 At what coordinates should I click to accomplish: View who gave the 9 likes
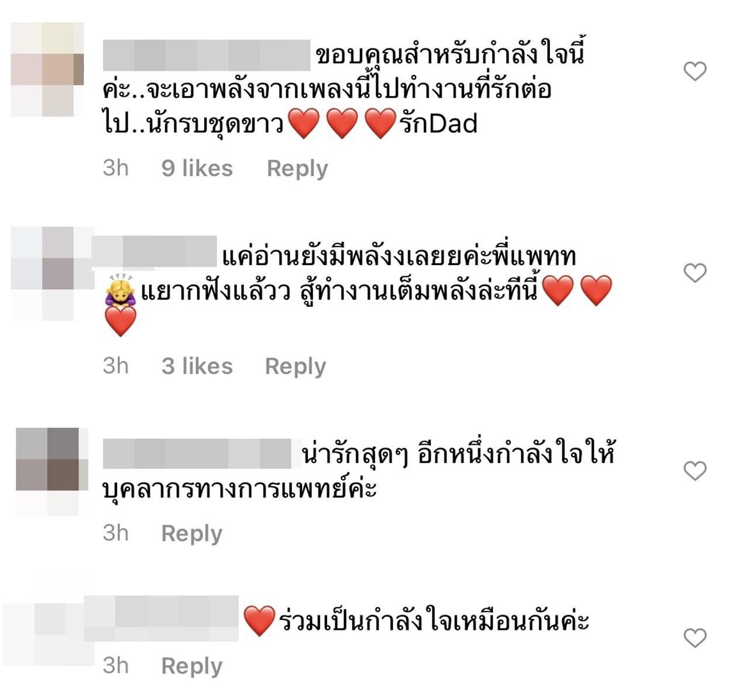(x=197, y=169)
